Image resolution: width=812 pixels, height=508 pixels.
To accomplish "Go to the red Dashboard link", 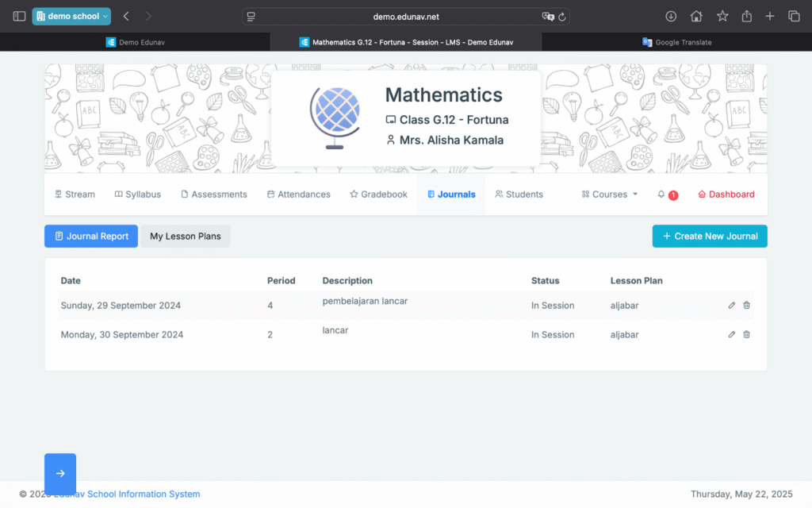I will (x=726, y=194).
